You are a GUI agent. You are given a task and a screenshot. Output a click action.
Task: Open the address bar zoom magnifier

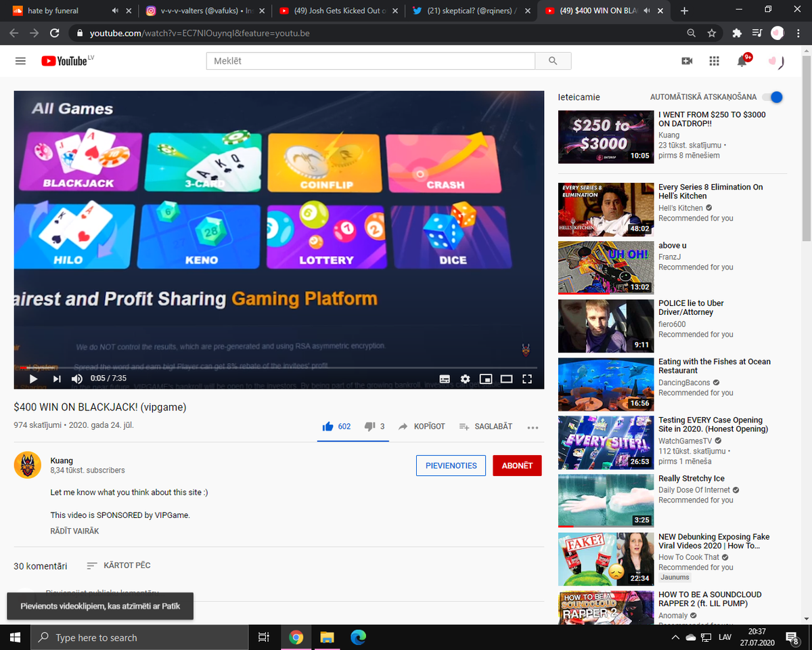[x=691, y=32]
